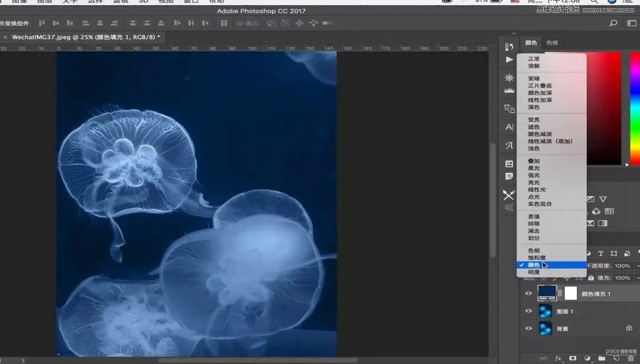This screenshot has width=640, height=364.
Task: Click the search magnifier in options bar
Action: tap(613, 23)
